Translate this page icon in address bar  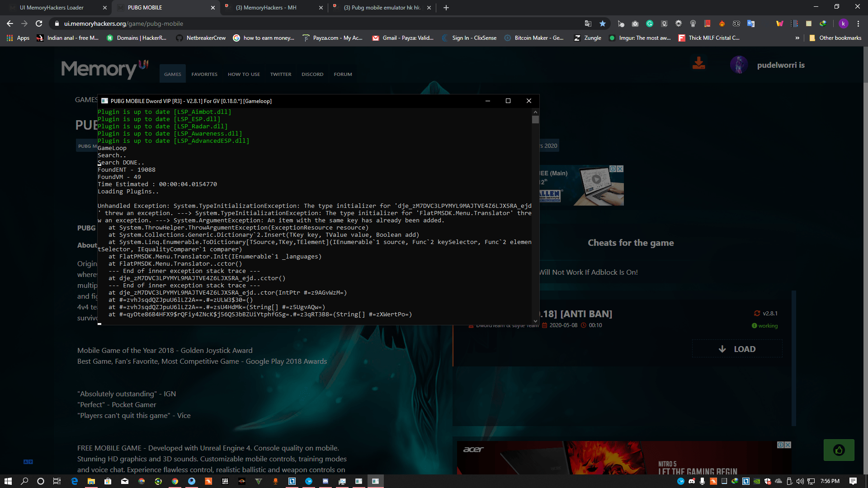(588, 23)
